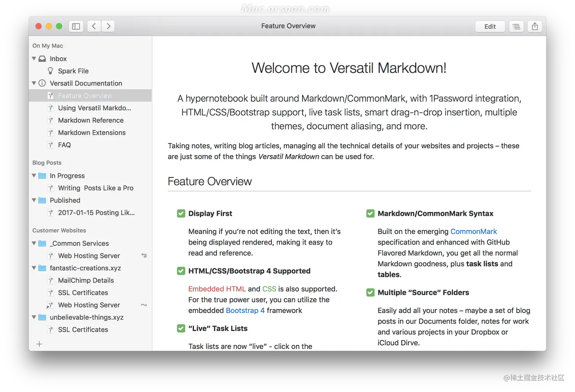Collapse the In Progress folder triangle
575x392 pixels.
pos(34,175)
